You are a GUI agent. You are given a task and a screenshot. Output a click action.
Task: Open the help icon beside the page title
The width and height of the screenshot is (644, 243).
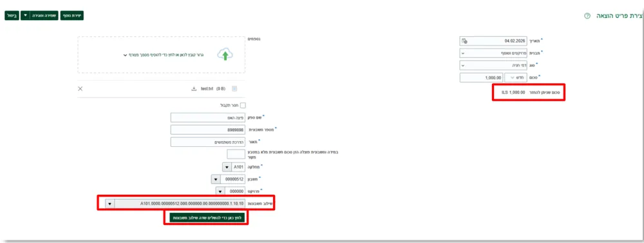click(587, 15)
